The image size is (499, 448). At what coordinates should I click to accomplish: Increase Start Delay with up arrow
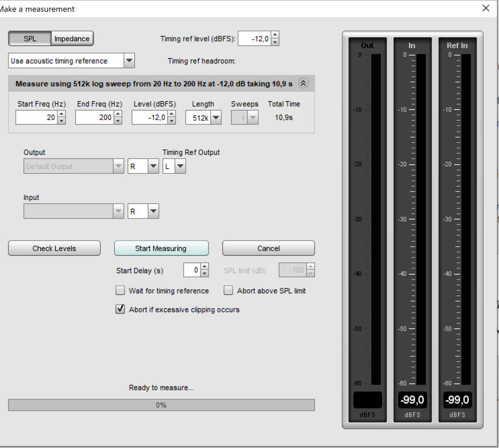coord(204,267)
